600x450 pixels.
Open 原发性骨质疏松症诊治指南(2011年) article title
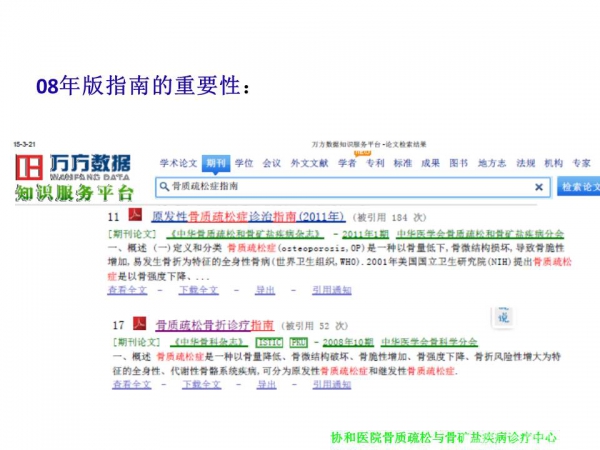pyautogui.click(x=247, y=216)
